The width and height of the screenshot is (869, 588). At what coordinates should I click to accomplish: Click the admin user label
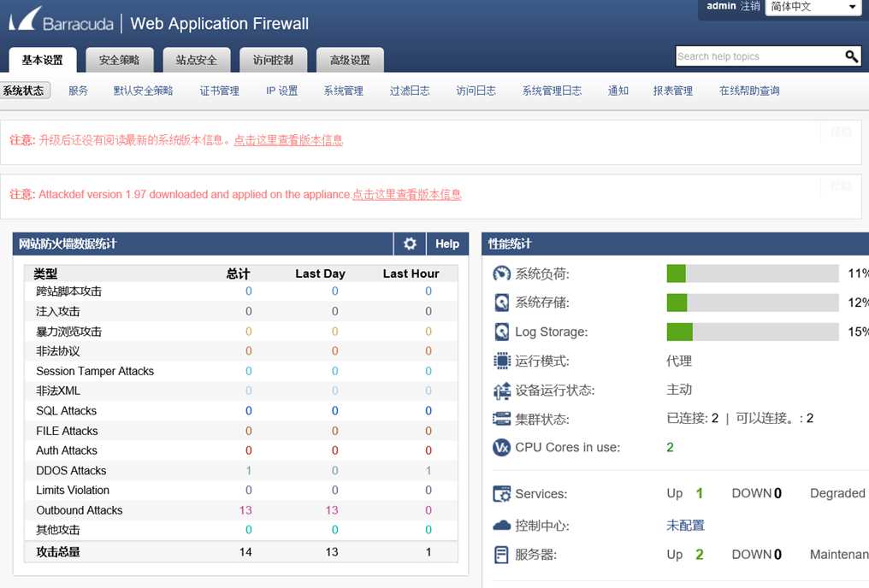click(x=721, y=6)
